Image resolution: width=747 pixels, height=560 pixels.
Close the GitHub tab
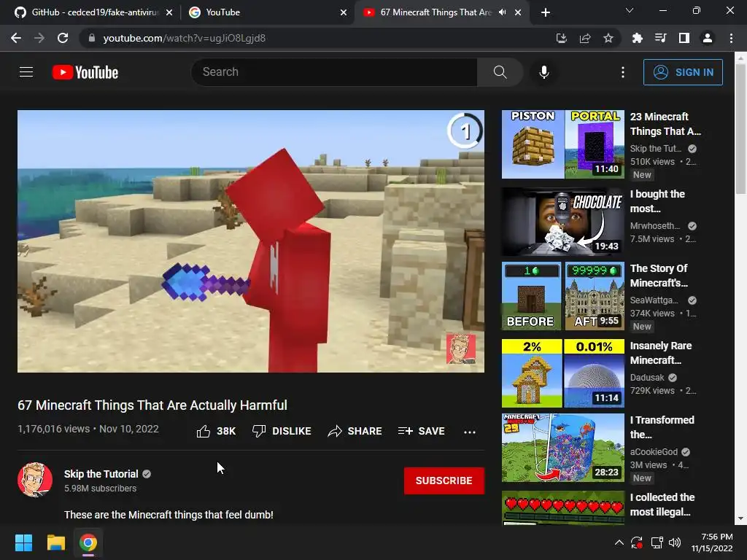(x=169, y=13)
